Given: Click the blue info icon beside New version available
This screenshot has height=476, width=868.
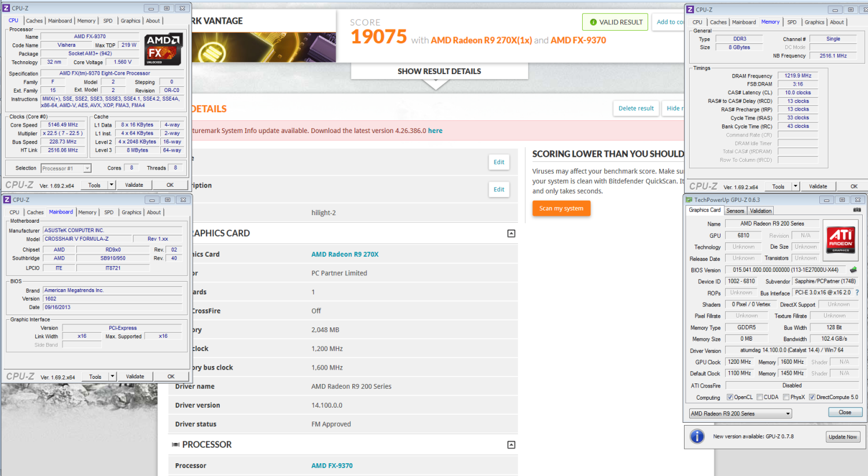Looking at the screenshot, I should pos(697,437).
